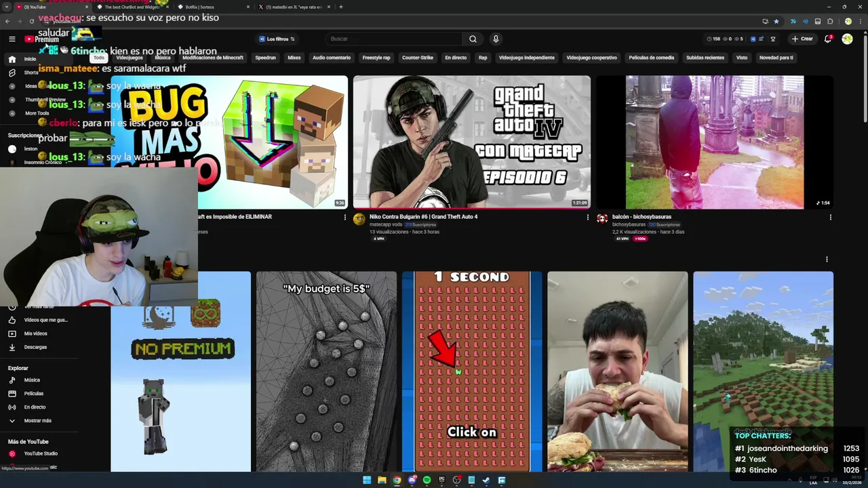This screenshot has height=488, width=868.
Task: Open the GTA IV video's more options menu
Action: 587,217
